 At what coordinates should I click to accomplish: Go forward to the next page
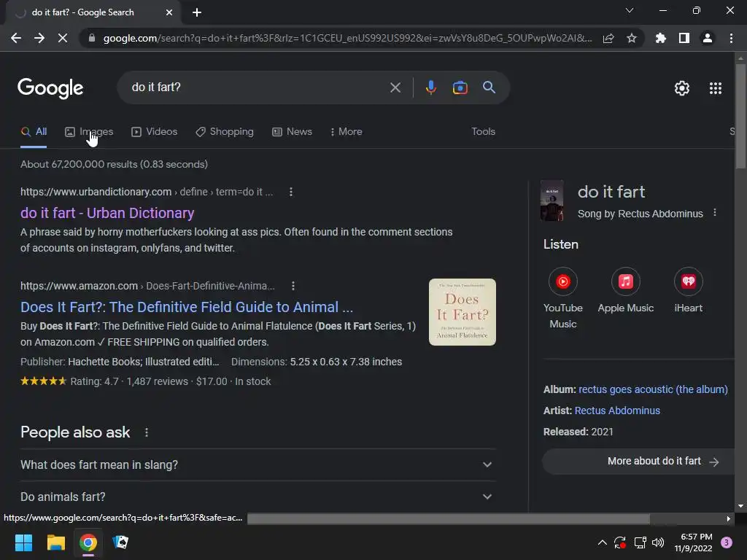point(39,38)
